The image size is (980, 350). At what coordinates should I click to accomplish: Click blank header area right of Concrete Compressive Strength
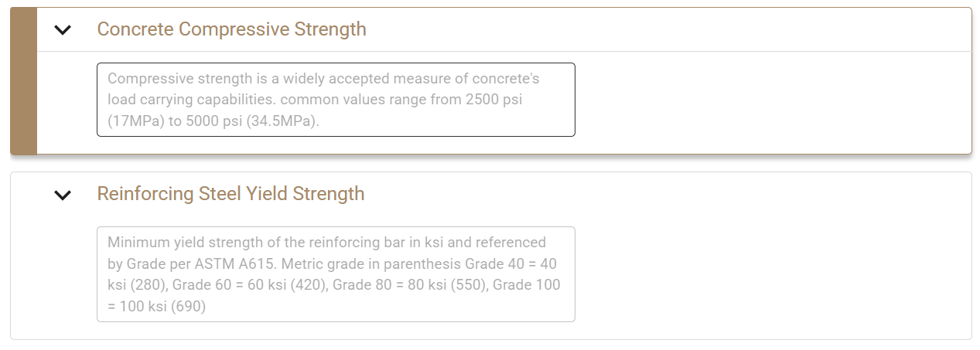coord(665,29)
